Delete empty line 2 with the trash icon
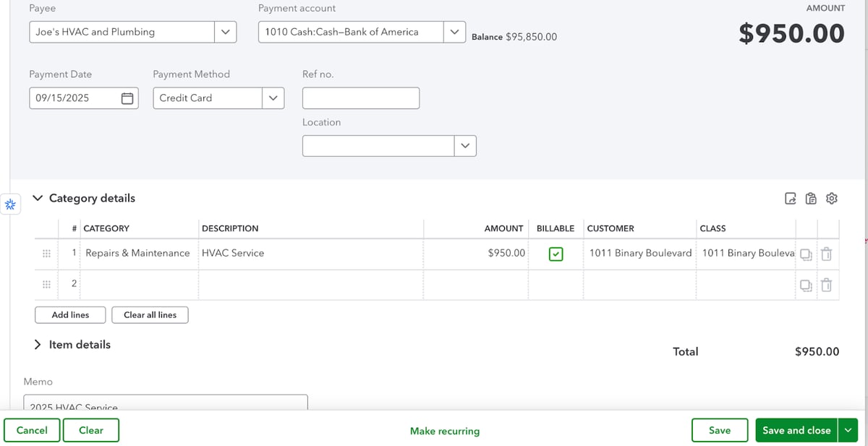The image size is (868, 446). tap(826, 286)
